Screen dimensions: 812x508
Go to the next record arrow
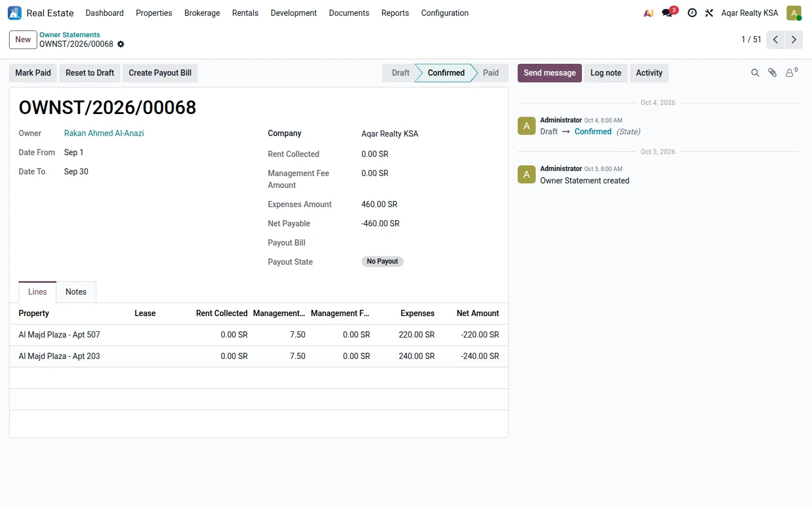794,40
